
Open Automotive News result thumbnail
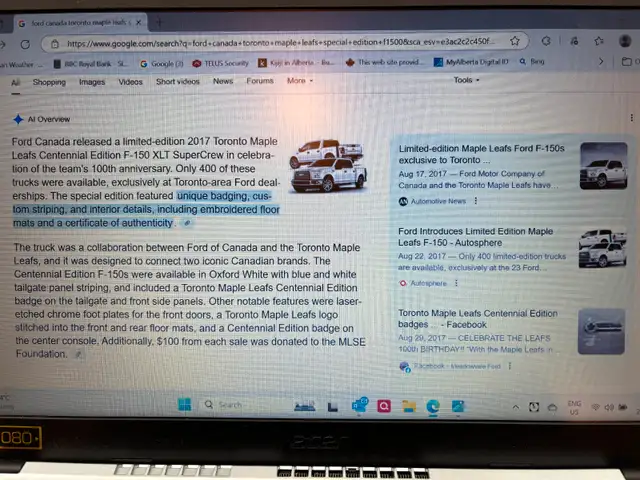[x=603, y=166]
